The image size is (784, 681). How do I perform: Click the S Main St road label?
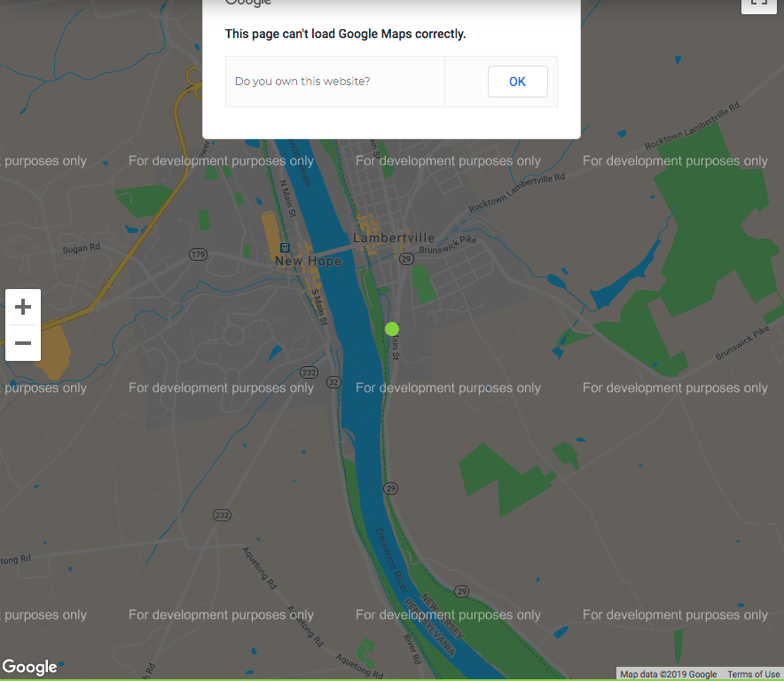click(x=317, y=305)
